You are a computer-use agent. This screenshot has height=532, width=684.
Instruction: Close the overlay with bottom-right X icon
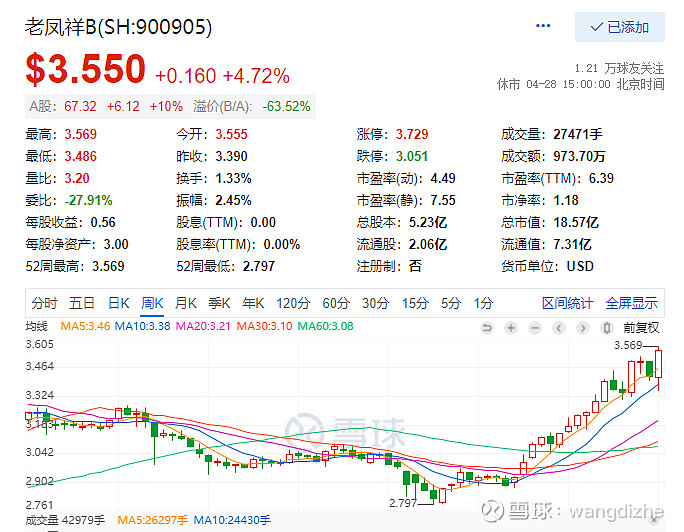tap(653, 520)
